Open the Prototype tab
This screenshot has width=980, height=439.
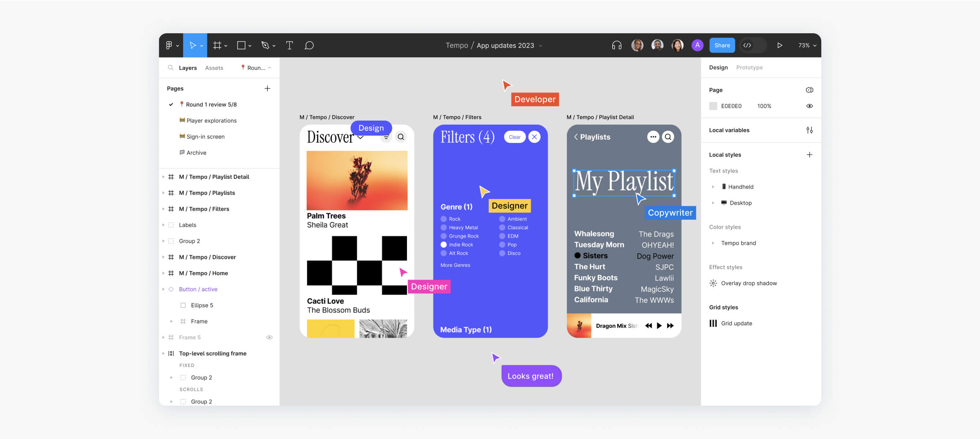coord(749,67)
